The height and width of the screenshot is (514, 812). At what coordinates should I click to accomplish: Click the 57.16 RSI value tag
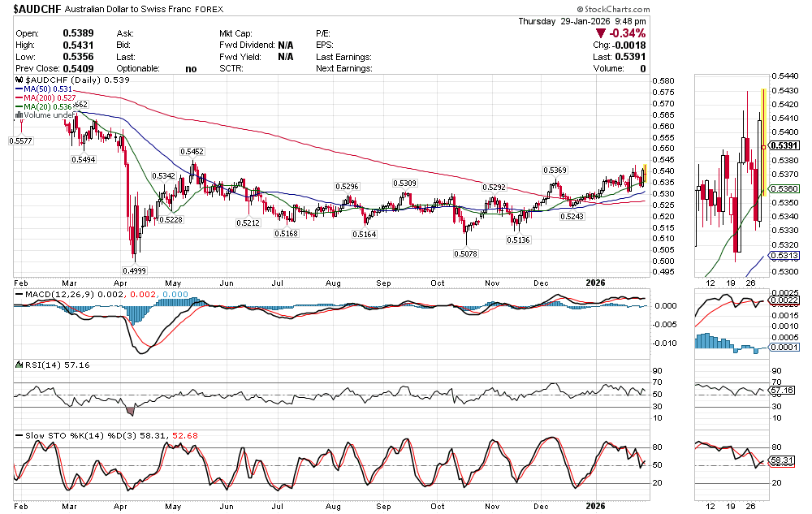pos(781,391)
